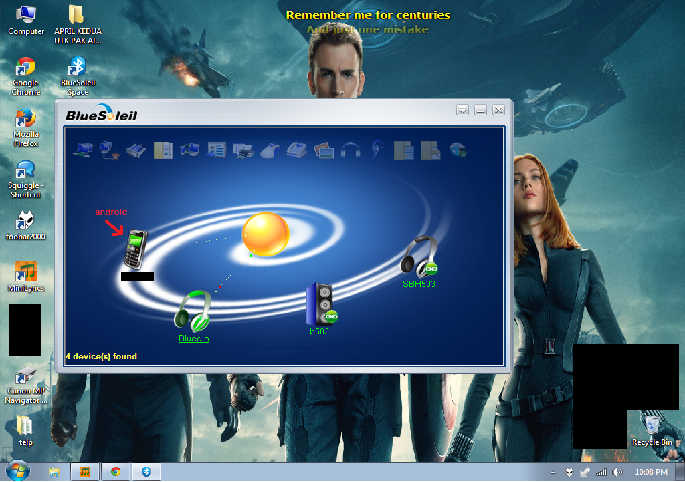Open the telp folder on desktop
The image size is (685, 482).
(25, 431)
